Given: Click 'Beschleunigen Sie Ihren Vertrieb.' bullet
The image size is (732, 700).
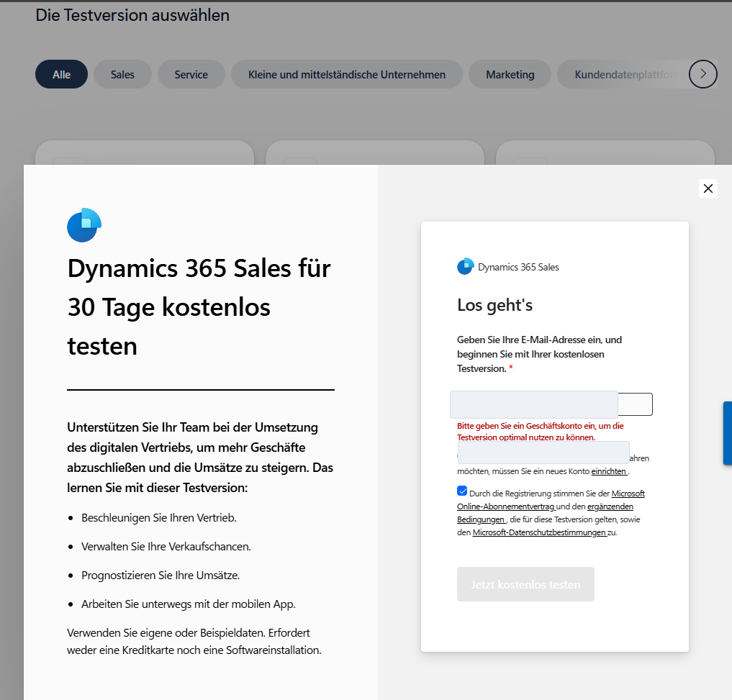Looking at the screenshot, I should click(x=159, y=518).
